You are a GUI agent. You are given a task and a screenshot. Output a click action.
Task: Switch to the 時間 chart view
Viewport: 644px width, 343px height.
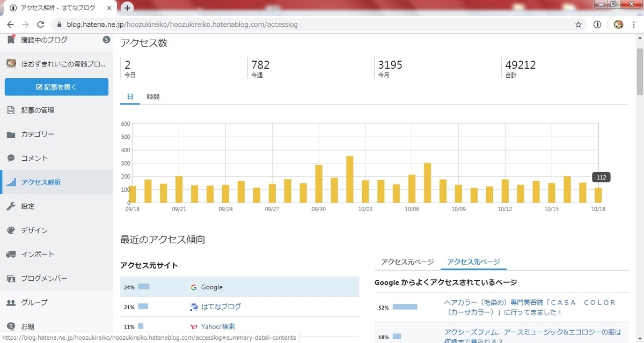pyautogui.click(x=153, y=96)
